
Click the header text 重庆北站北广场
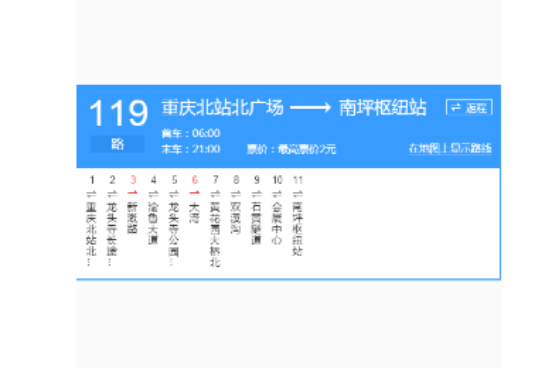click(222, 108)
